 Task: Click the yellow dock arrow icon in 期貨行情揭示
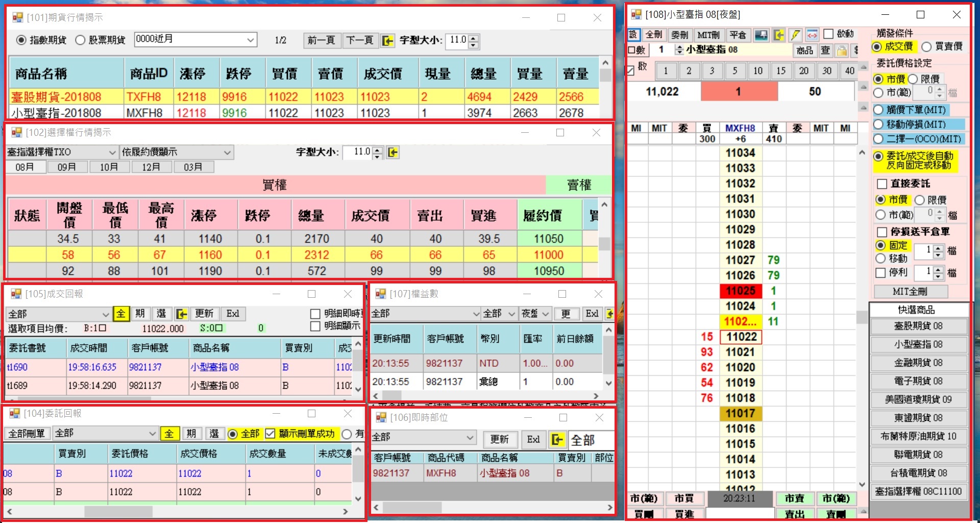click(388, 41)
